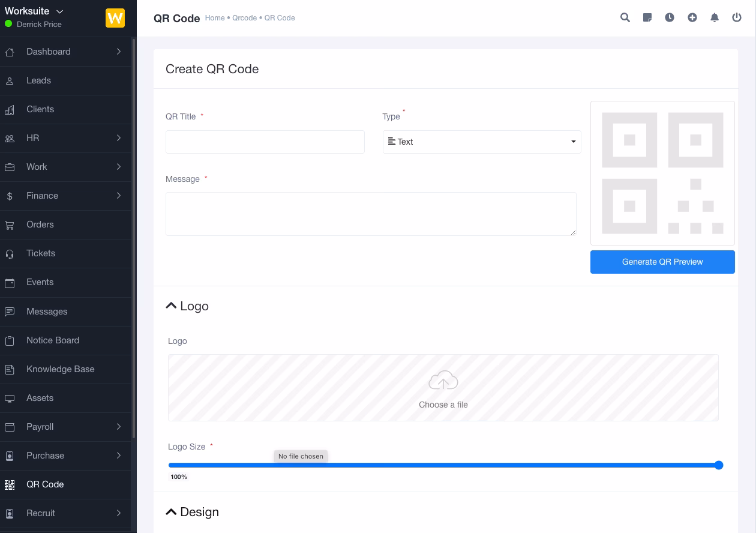Expand the Recruit submenu chevron
Viewport: 756px width, 533px height.
click(x=119, y=513)
